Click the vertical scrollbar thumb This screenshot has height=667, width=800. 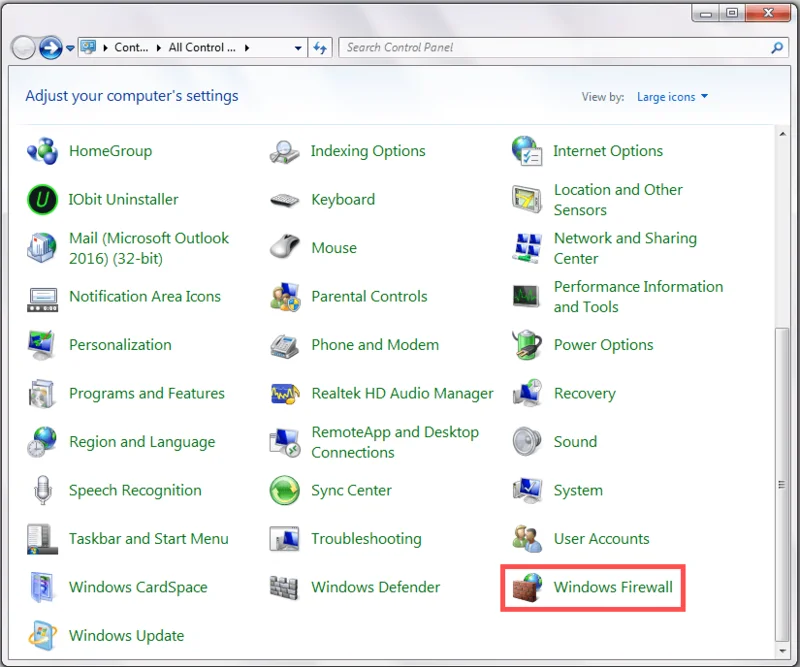[x=781, y=484]
